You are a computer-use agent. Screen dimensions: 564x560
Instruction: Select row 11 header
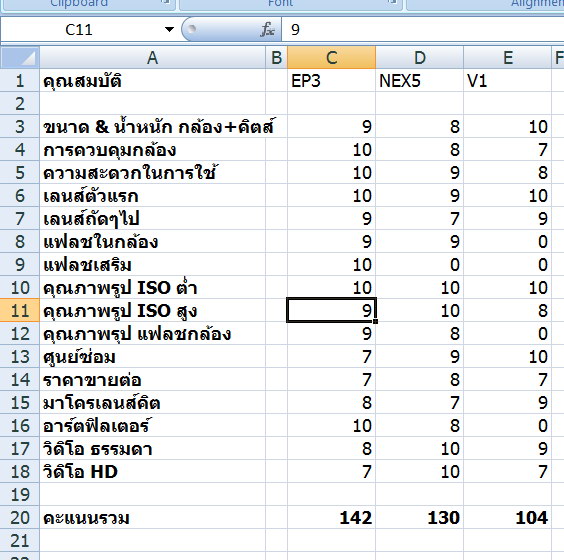(x=20, y=310)
